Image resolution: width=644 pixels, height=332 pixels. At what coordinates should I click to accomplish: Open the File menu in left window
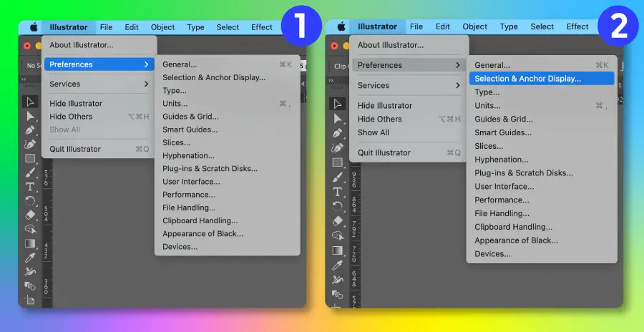106,27
